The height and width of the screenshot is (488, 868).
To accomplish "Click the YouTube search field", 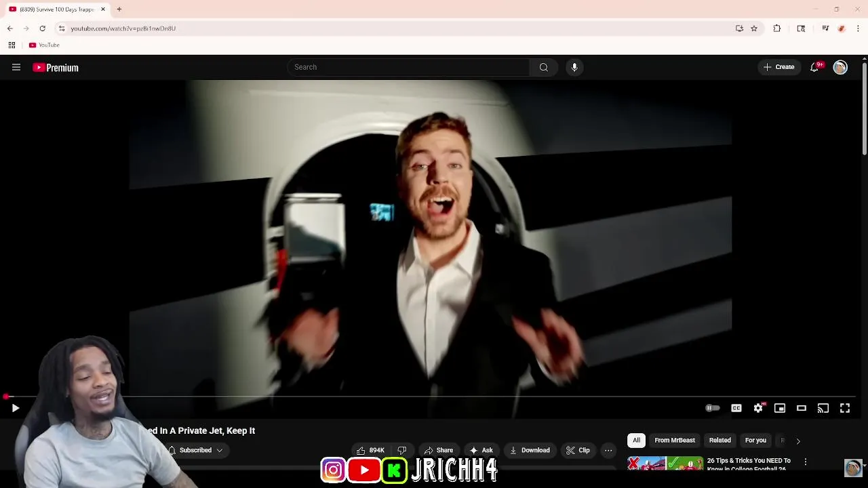I will tap(409, 67).
